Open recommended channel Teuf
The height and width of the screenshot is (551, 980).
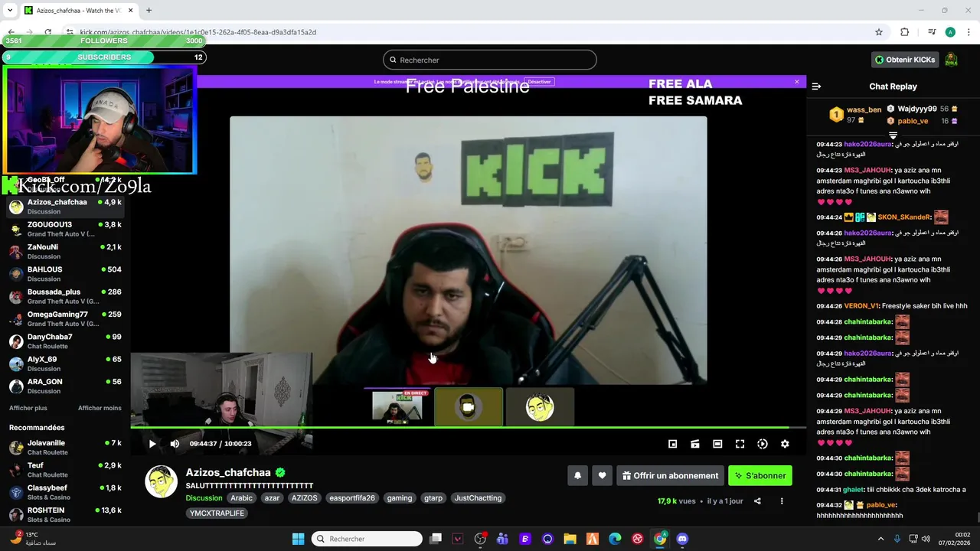point(65,470)
